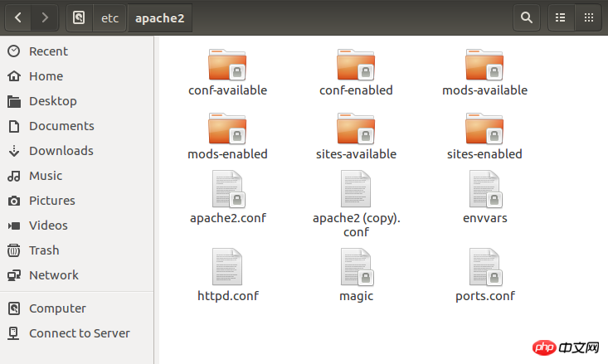
Task: Select the apache2 (copy).conf file icon
Action: coord(356,189)
